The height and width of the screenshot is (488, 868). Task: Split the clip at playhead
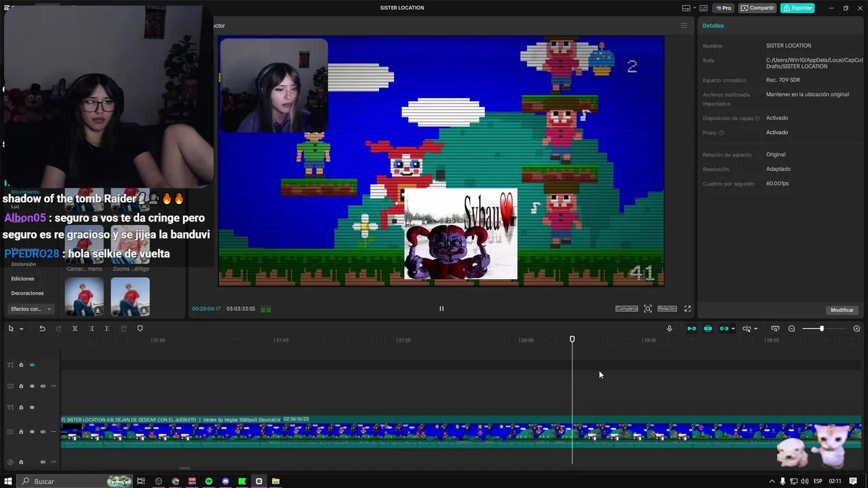click(x=75, y=329)
